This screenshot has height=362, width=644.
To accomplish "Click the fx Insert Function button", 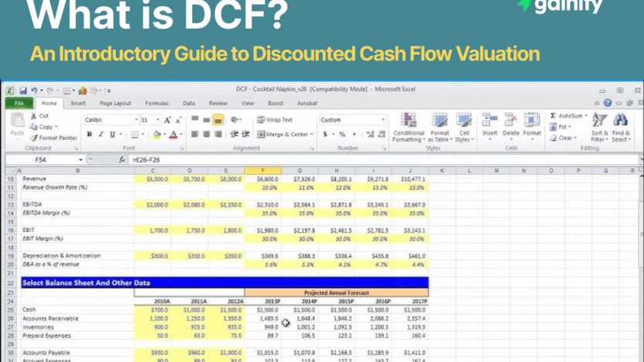I will point(122,159).
